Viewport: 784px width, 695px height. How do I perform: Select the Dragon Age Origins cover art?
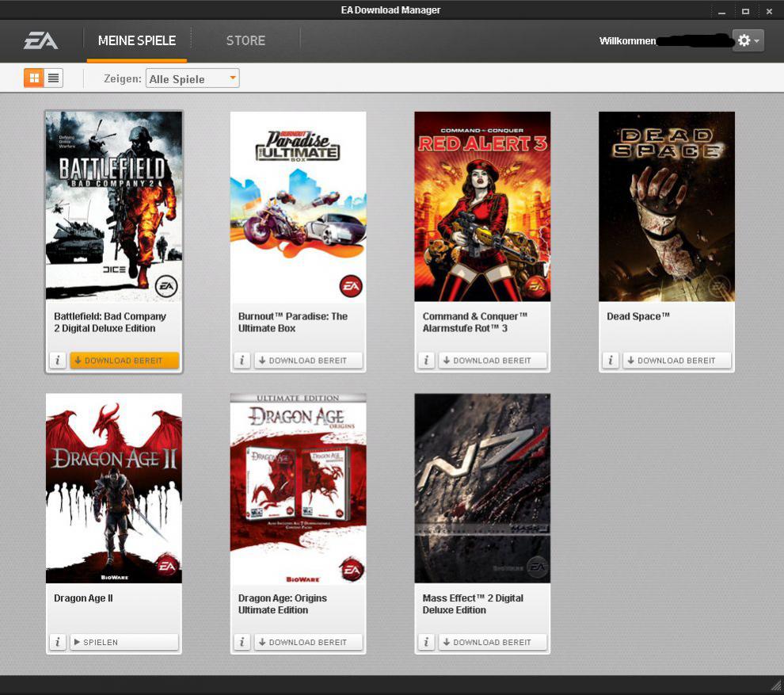[x=298, y=488]
